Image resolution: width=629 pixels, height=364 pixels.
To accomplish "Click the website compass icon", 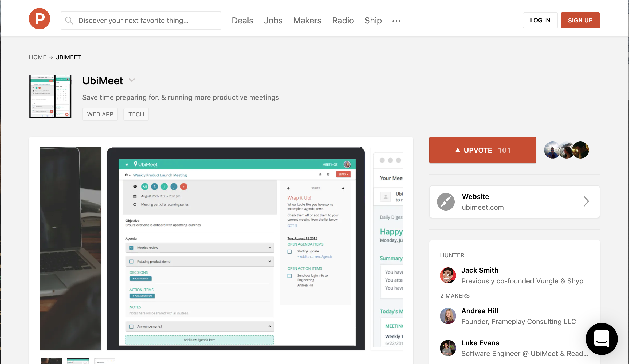I will 446,202.
